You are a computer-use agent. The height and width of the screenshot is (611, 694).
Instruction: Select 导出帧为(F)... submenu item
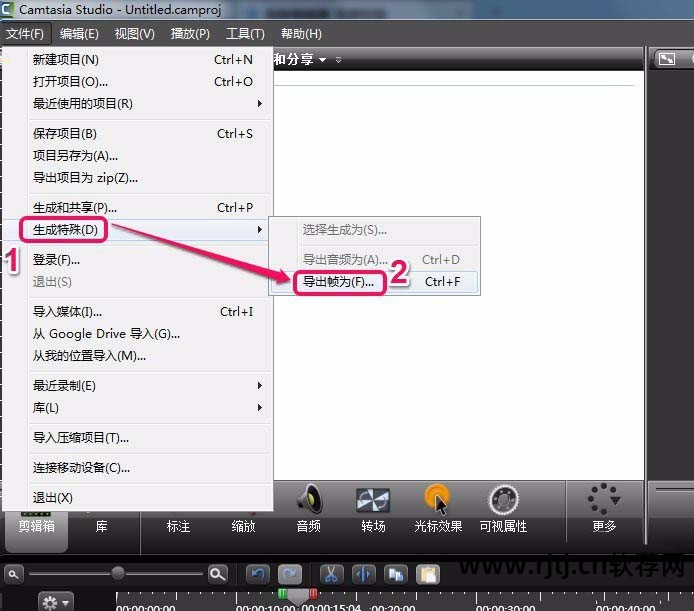374,282
